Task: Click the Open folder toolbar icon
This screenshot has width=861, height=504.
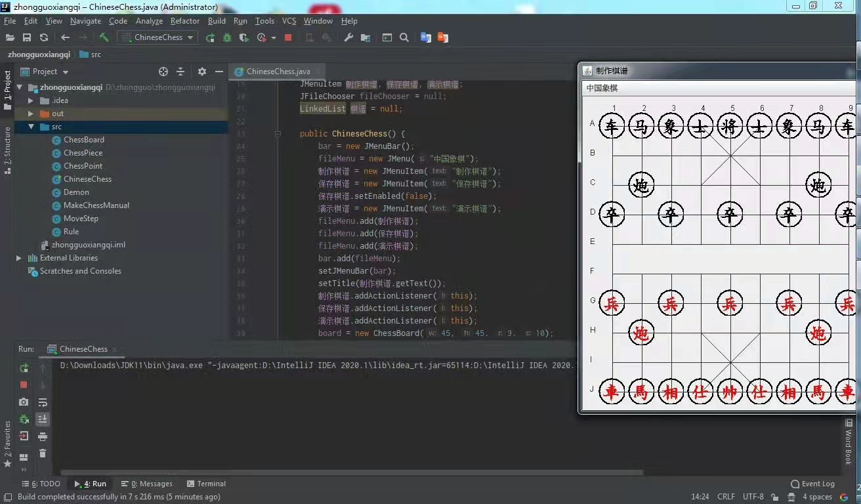Action: coord(10,37)
